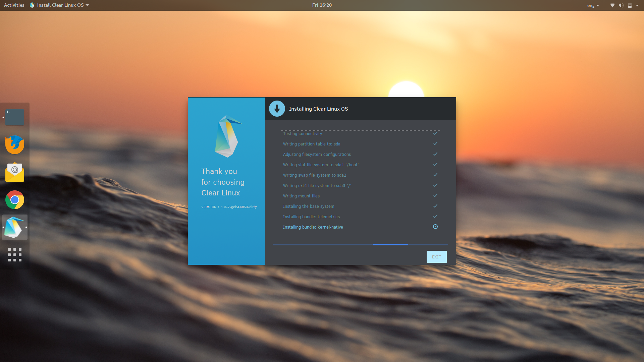The width and height of the screenshot is (644, 362).
Task: Click the download arrow header icon
Action: point(277,109)
